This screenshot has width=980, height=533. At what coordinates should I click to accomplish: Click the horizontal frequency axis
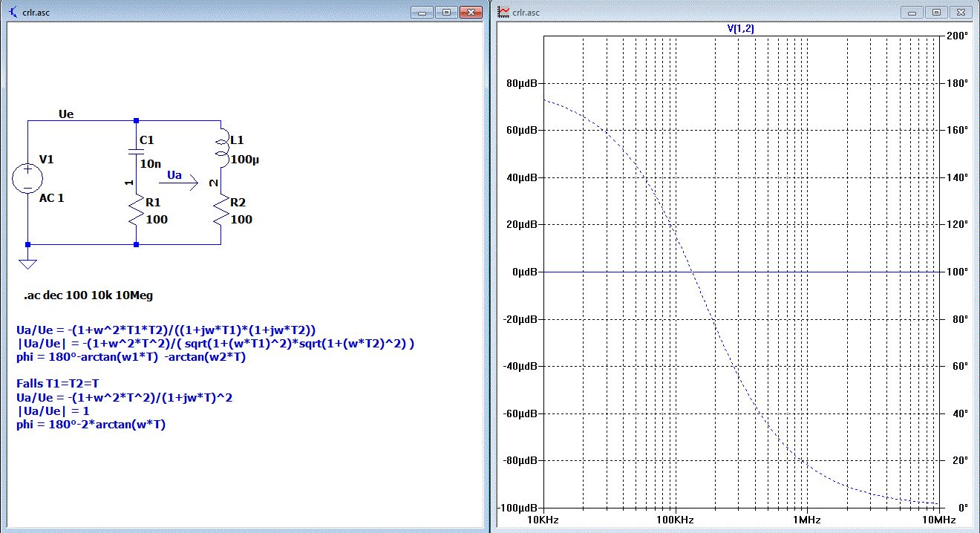[741, 520]
